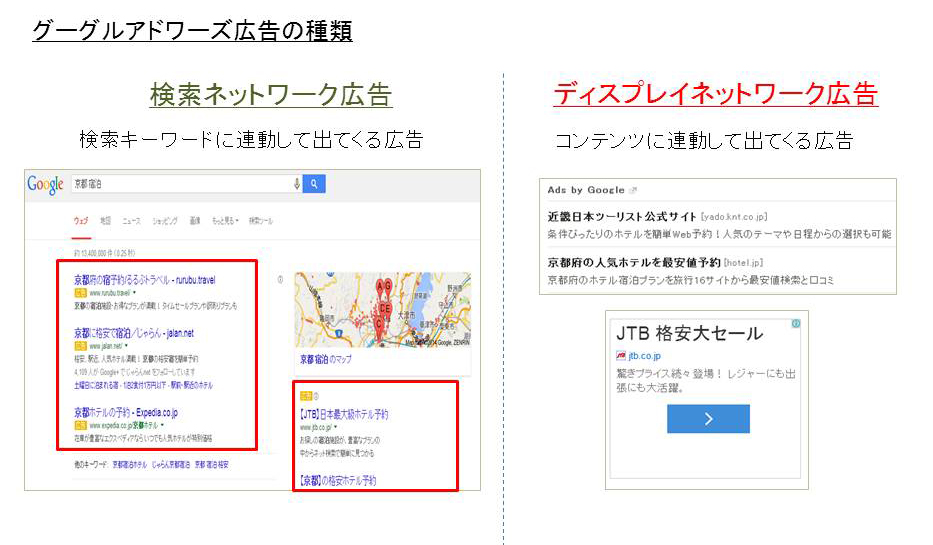Open the 京都府の人気ホテルを最安値予約 ad

click(x=634, y=262)
